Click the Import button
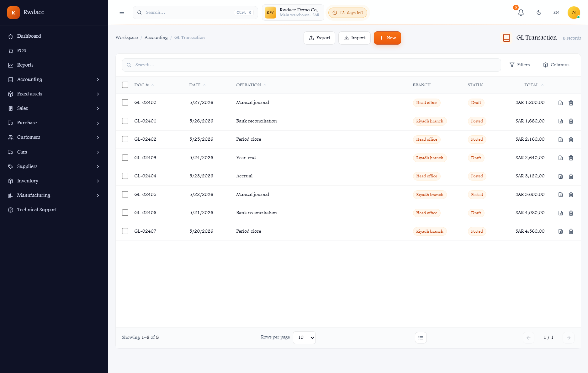 tap(354, 38)
